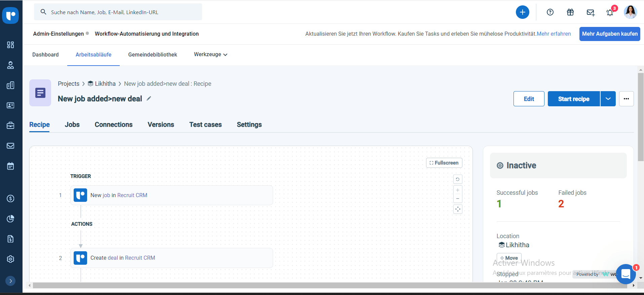
Task: Open the jobs briefcase icon in sidebar
Action: coord(10,125)
